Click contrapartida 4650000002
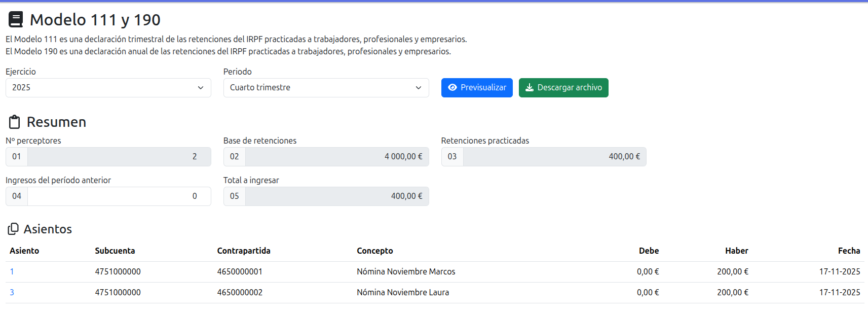Viewport: 868px width, 312px height. click(x=240, y=293)
